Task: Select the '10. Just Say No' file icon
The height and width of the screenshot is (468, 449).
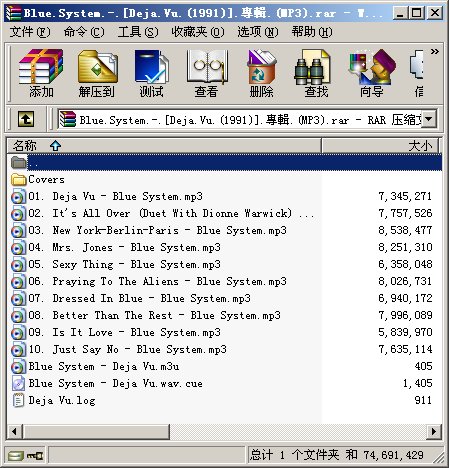Action: point(18,349)
